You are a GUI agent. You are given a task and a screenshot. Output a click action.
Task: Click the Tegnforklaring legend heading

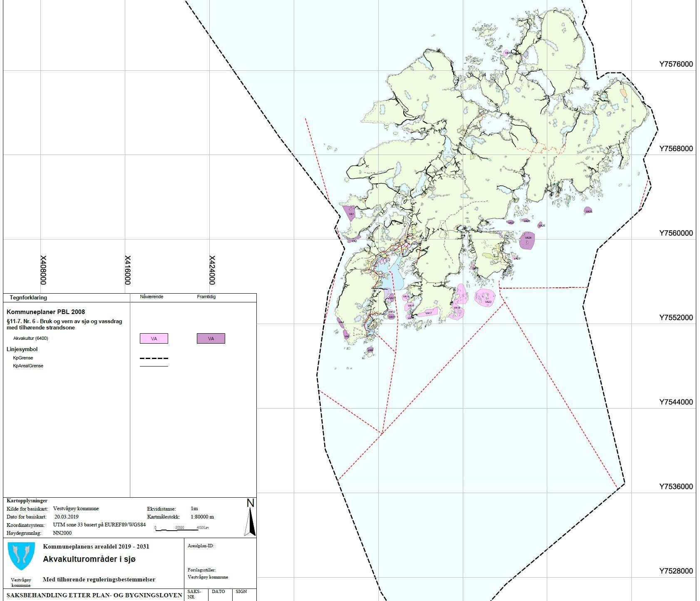[28, 298]
